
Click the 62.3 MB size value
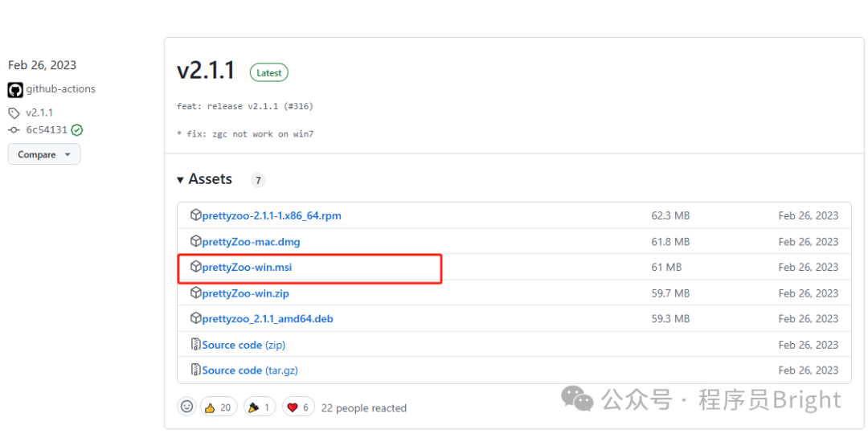pos(670,216)
